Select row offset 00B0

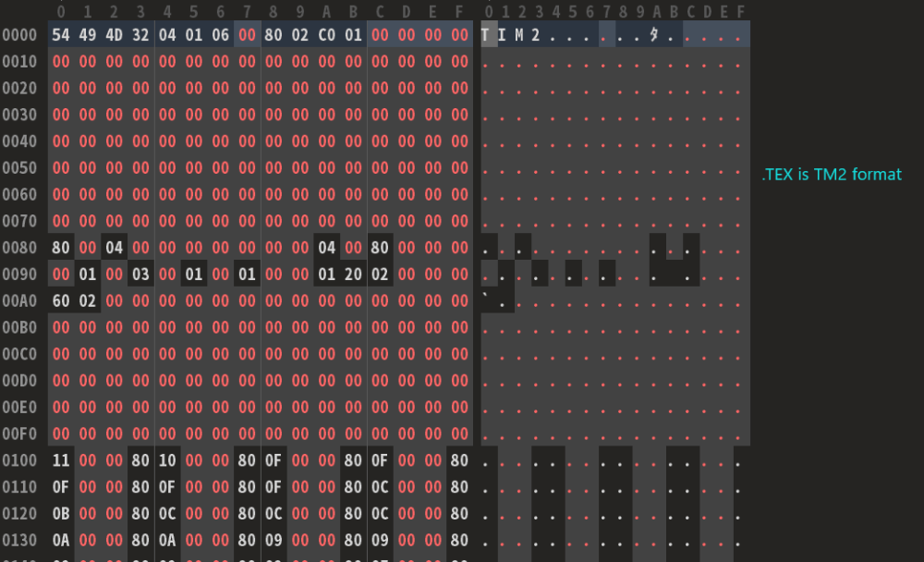tap(19, 327)
